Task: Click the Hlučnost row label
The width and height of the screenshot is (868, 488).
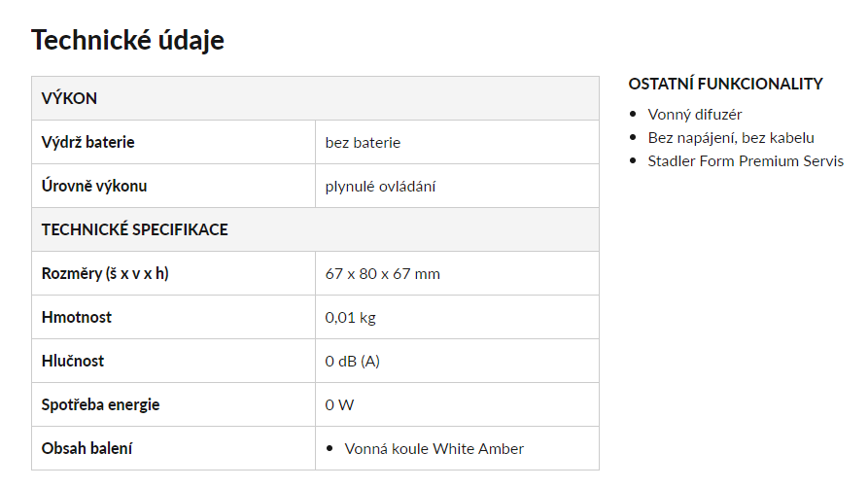Action: coord(73,362)
